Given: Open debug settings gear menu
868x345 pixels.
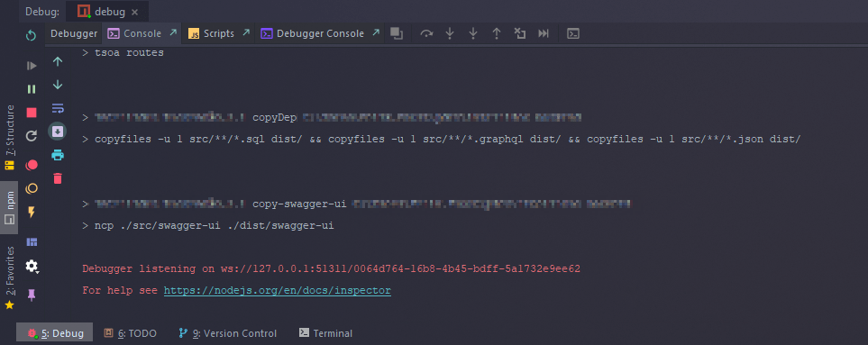Looking at the screenshot, I should coord(32,266).
